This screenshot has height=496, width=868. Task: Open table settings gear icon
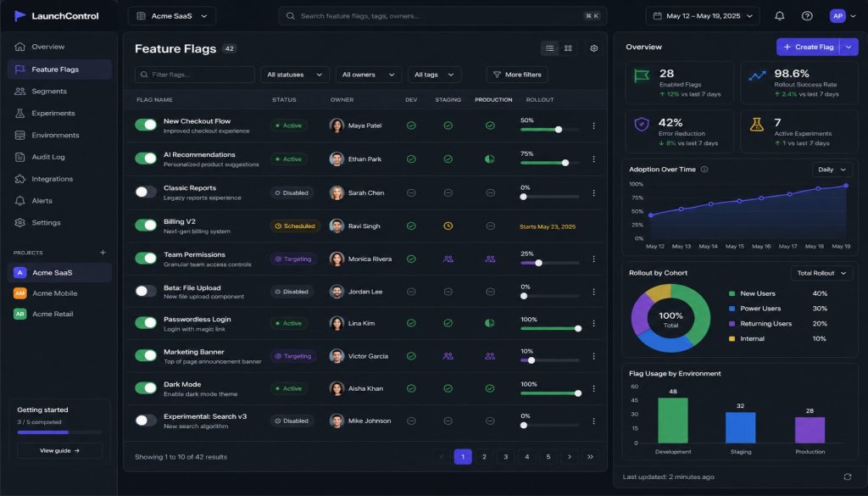click(594, 48)
